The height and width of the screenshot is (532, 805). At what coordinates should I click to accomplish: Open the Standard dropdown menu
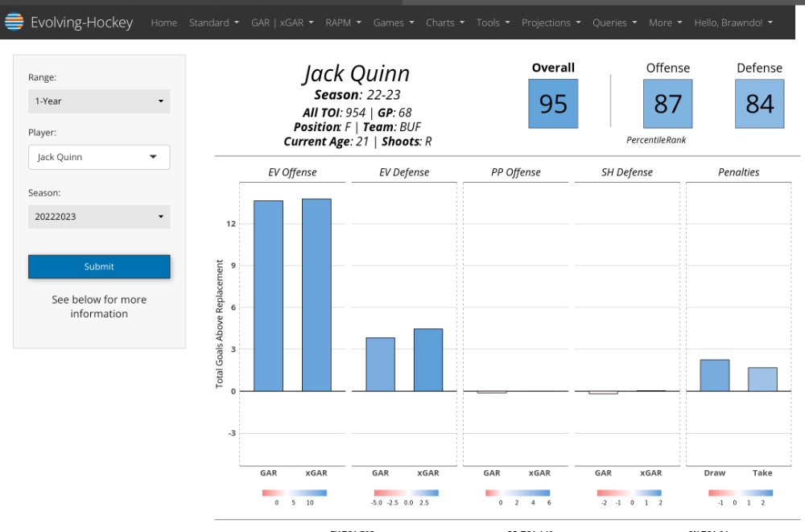(214, 23)
